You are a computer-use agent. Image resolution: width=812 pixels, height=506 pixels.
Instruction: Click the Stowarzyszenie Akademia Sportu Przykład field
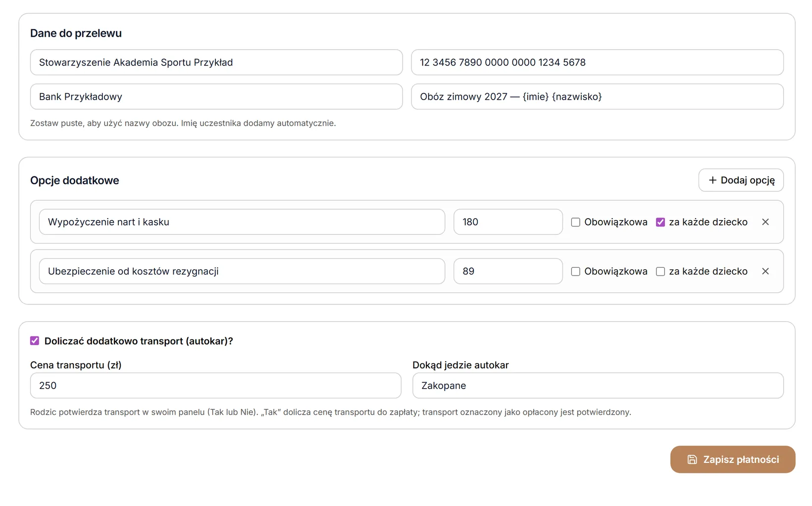tap(216, 62)
